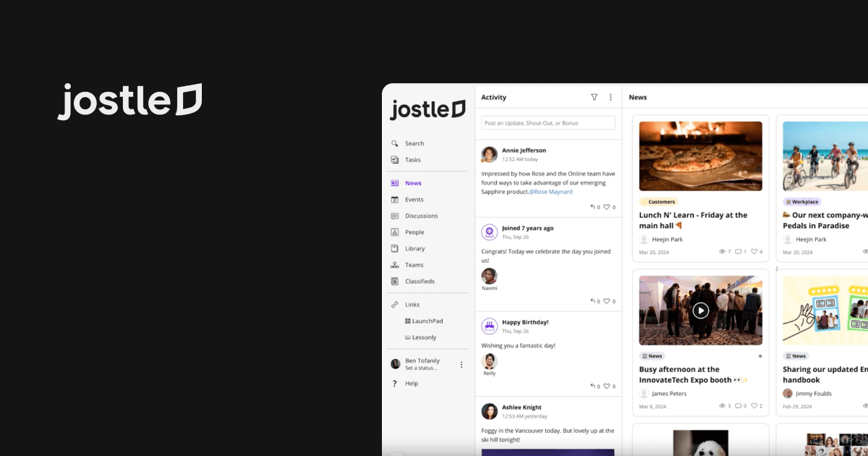
Task: Play the InnovateTech Expo video
Action: click(x=700, y=311)
